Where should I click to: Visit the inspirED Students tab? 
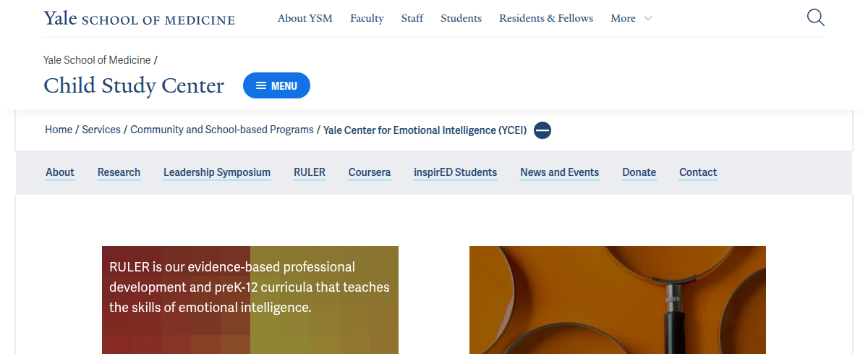click(x=455, y=172)
